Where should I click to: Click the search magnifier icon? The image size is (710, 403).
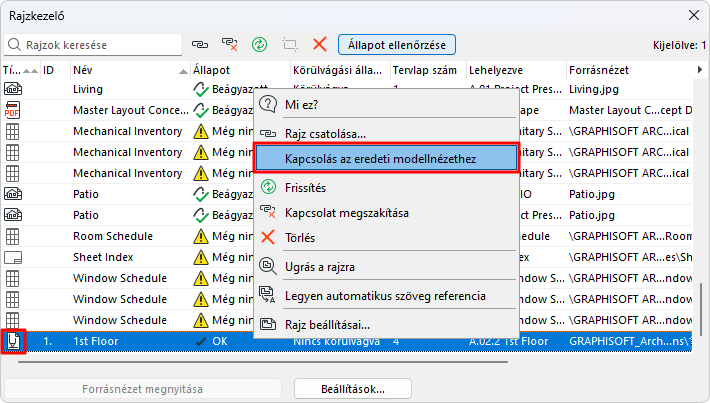(x=14, y=45)
